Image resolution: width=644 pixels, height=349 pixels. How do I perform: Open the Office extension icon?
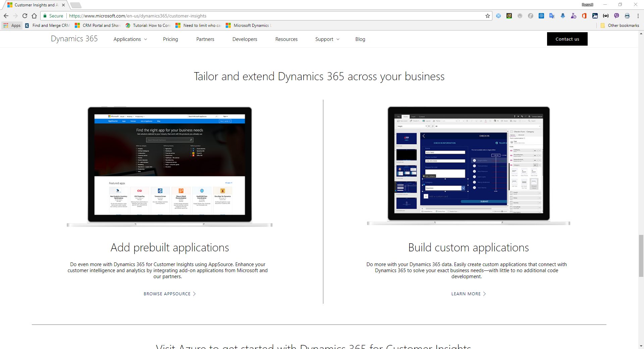tap(584, 16)
